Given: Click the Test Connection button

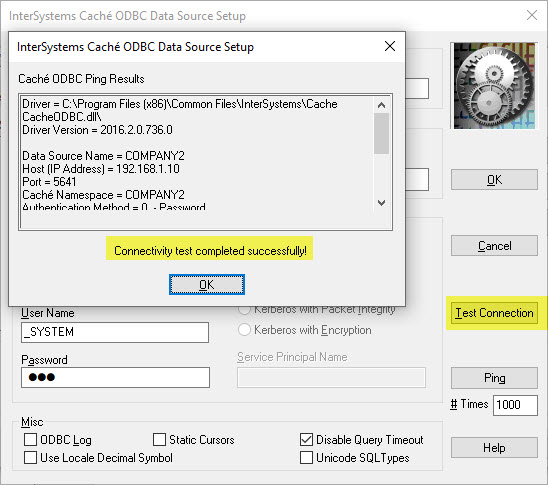Looking at the screenshot, I should pyautogui.click(x=494, y=313).
